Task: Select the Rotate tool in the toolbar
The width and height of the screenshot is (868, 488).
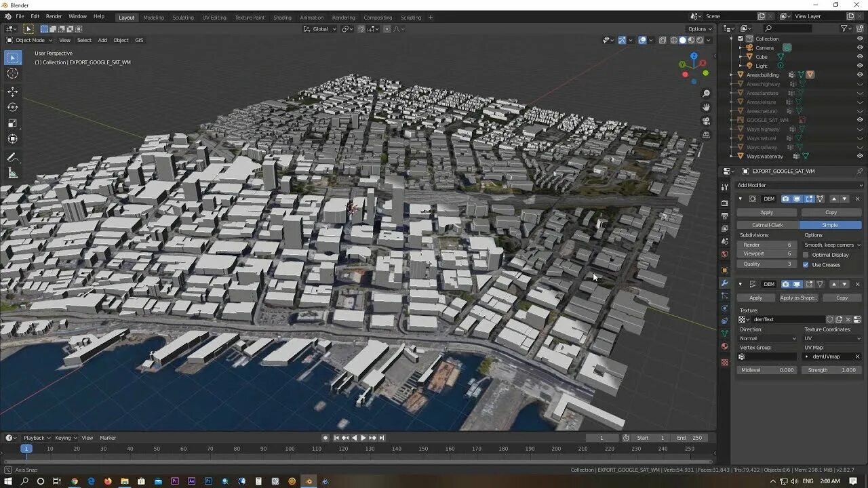Action: click(12, 107)
